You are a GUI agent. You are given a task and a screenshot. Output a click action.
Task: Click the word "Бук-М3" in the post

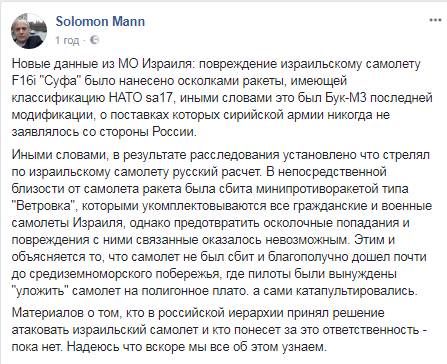tap(348, 98)
